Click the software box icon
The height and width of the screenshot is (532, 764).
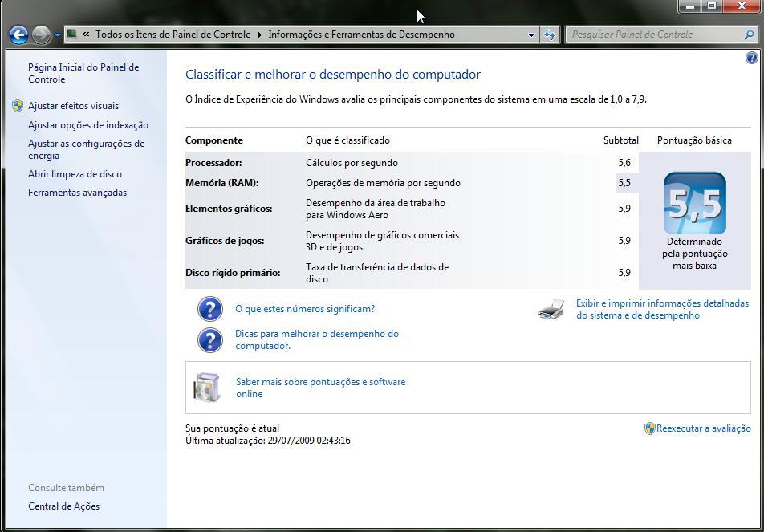point(207,388)
